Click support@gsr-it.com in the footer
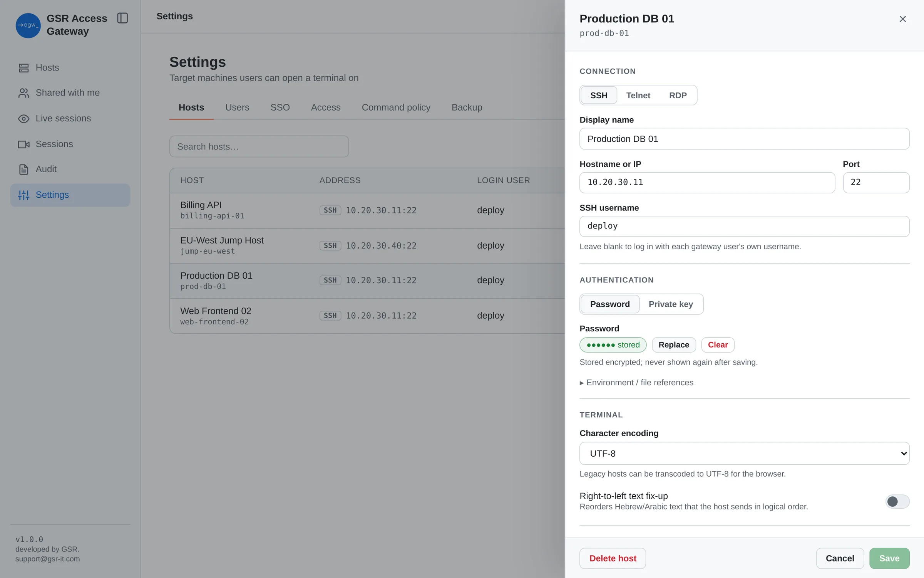The height and width of the screenshot is (578, 924). 48,559
